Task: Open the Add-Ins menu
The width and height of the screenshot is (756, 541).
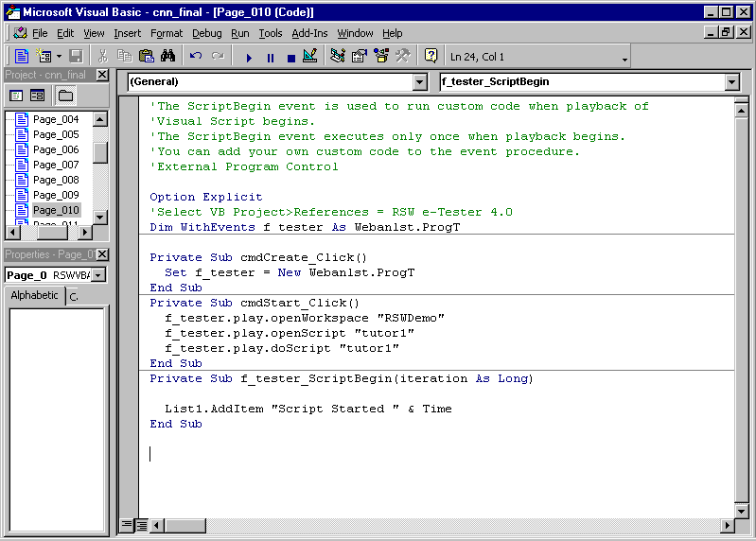Action: [x=309, y=33]
